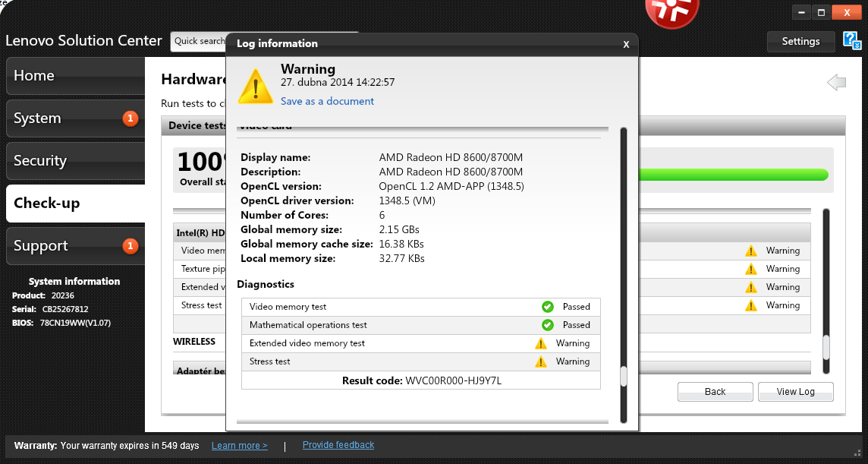The height and width of the screenshot is (464, 868).
Task: Click the View Log button
Action: pos(795,391)
